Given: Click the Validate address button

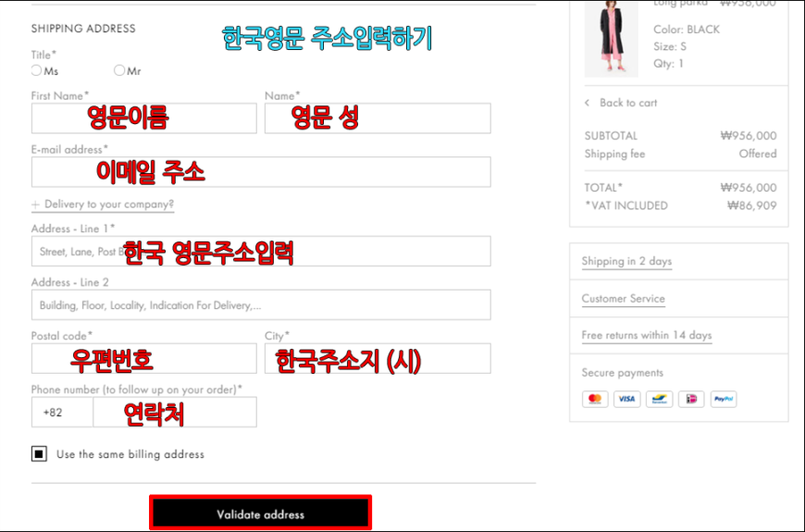Looking at the screenshot, I should [260, 513].
